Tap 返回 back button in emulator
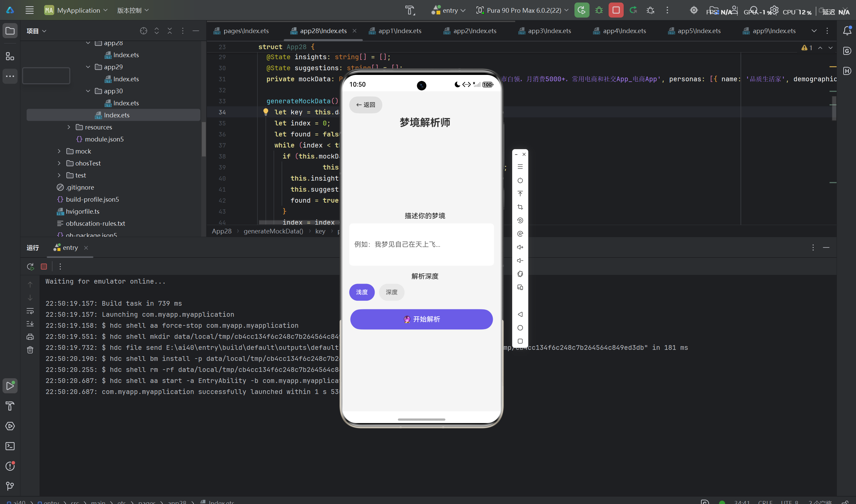This screenshot has width=856, height=504. [366, 105]
